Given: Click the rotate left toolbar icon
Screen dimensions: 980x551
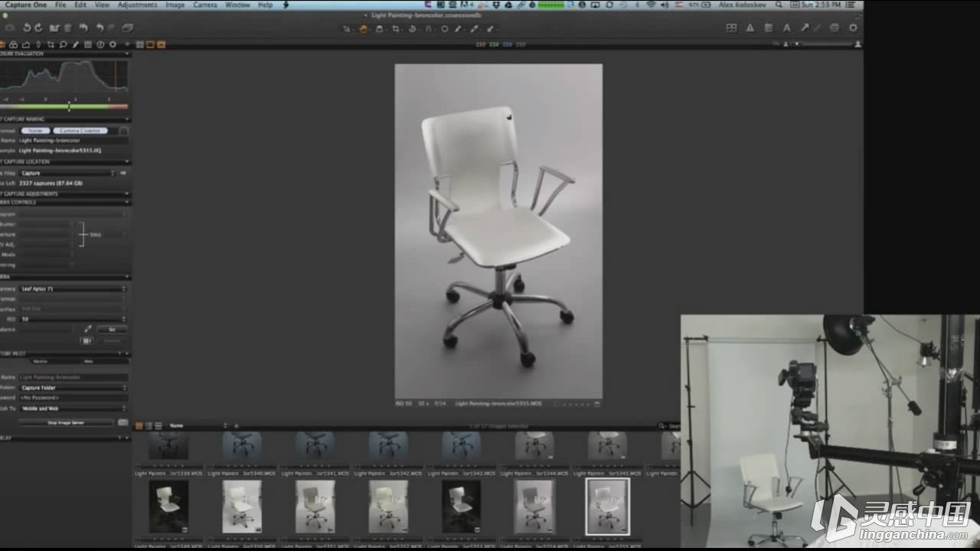Looking at the screenshot, I should (28, 28).
